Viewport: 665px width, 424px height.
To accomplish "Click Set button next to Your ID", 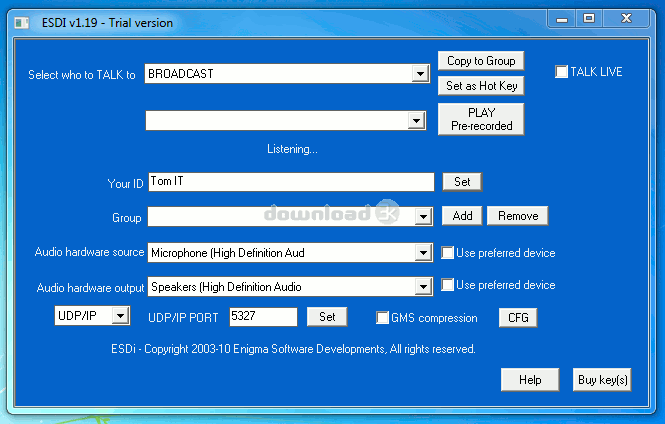I will [462, 182].
